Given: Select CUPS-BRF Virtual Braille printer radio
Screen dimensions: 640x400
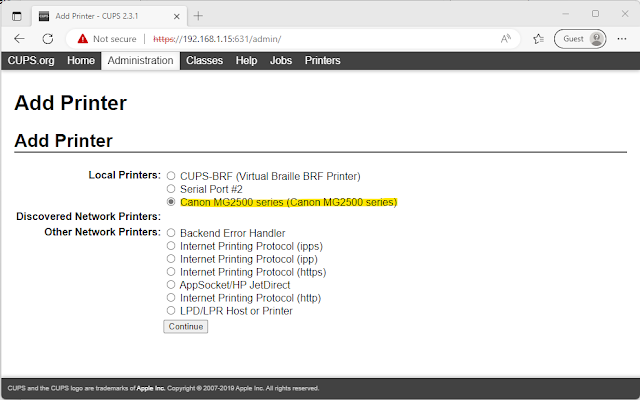Looking at the screenshot, I should (171, 176).
